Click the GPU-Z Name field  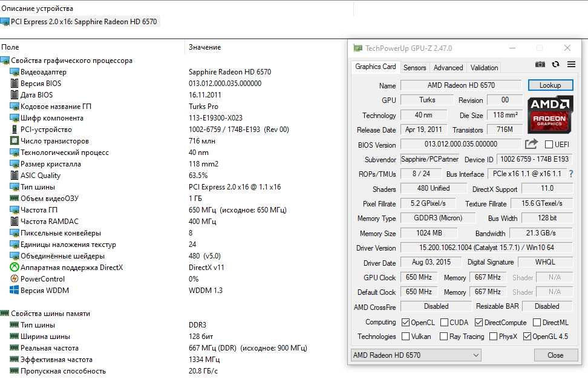point(461,85)
